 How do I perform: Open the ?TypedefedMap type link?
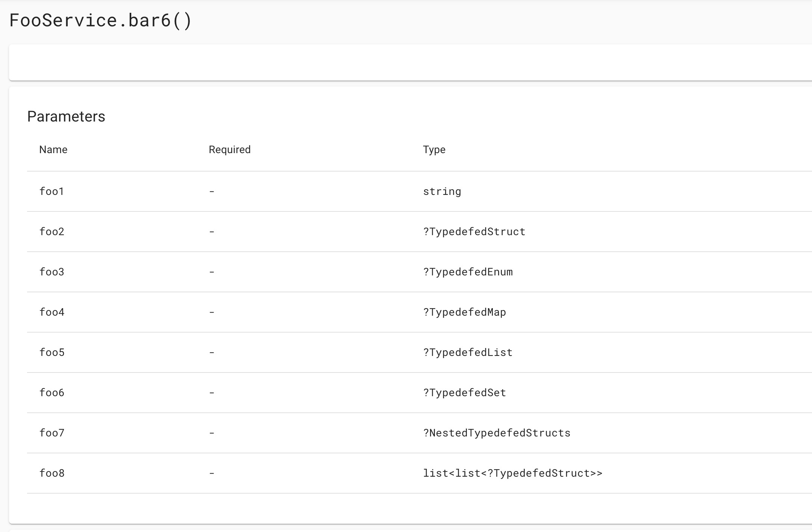(x=465, y=312)
